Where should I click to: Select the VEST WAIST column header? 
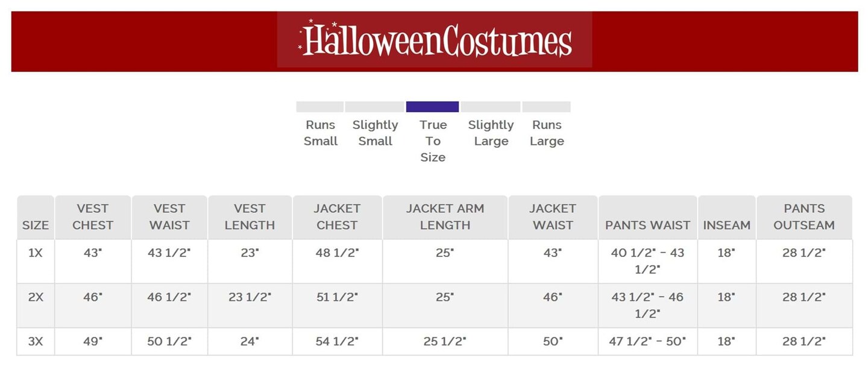tap(169, 217)
